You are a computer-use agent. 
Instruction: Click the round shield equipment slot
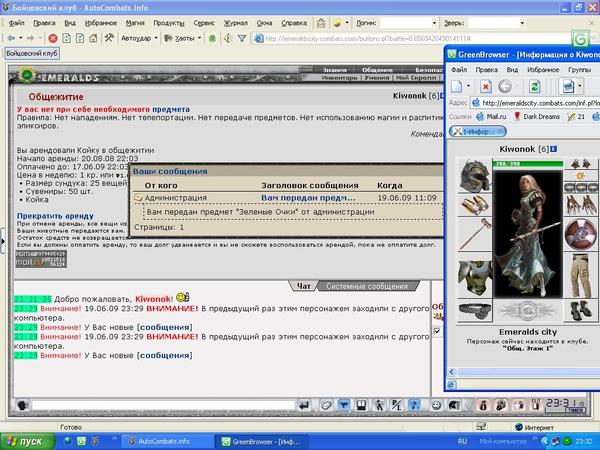[x=580, y=234]
